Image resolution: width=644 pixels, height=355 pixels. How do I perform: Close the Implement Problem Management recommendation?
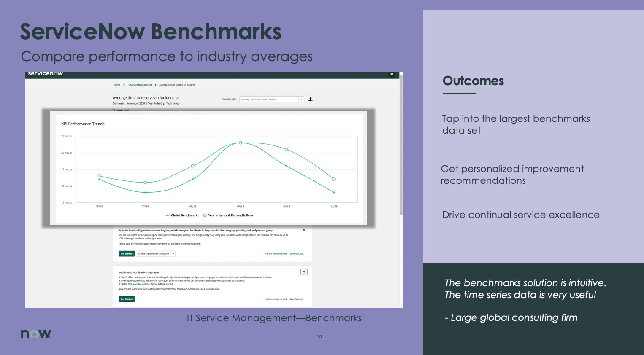click(304, 272)
